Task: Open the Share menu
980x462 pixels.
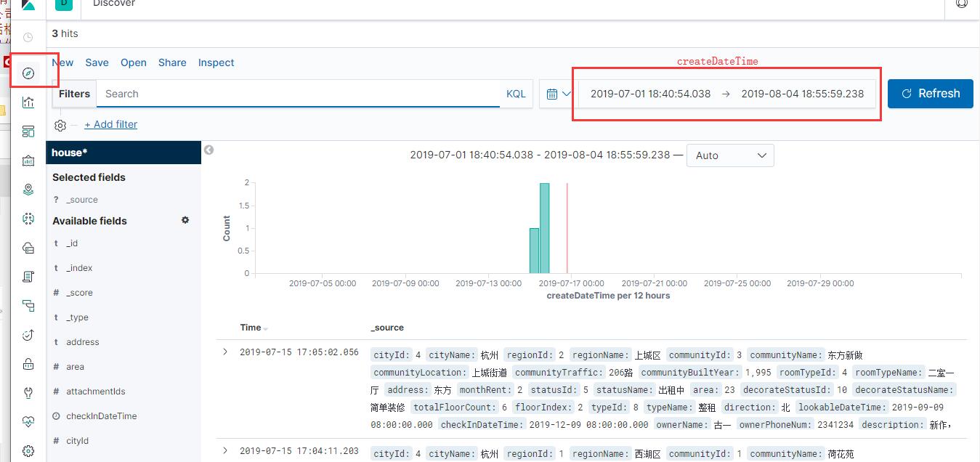Action: [172, 62]
